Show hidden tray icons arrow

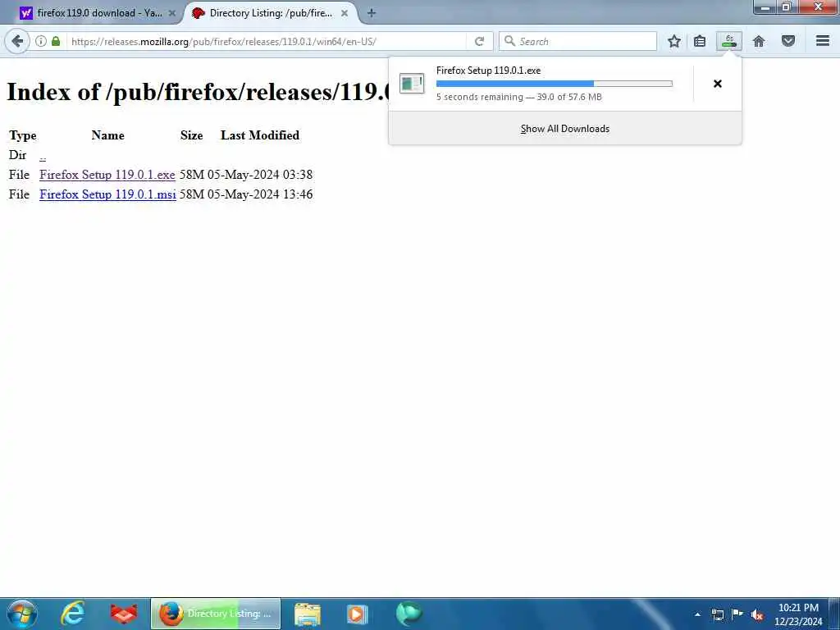(697, 614)
